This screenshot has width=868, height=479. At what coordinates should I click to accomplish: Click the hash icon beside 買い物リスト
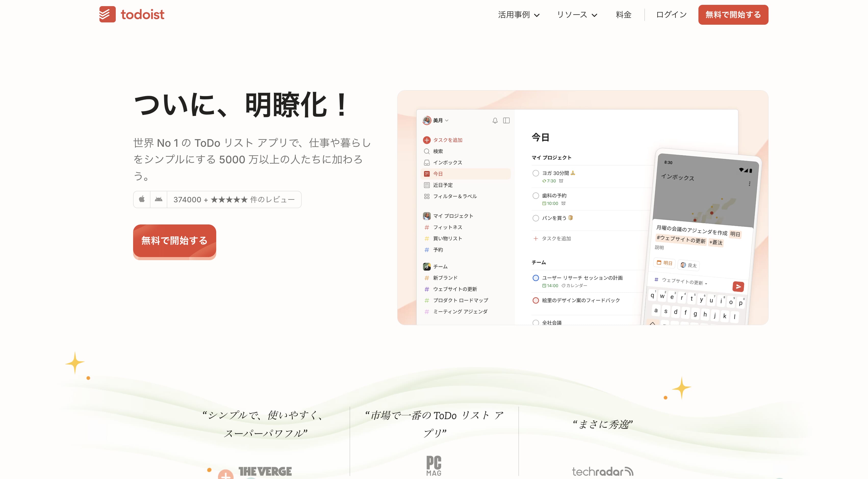click(x=427, y=238)
